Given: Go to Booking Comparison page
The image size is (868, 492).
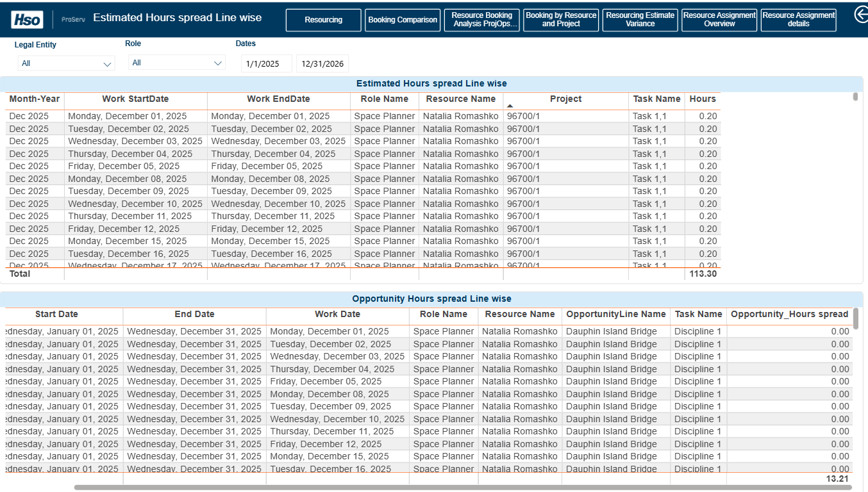Looking at the screenshot, I should 403,20.
